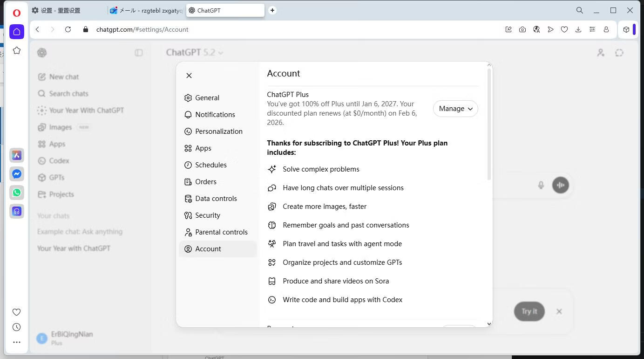This screenshot has width=644, height=359.
Task: Reload the current page
Action: [x=68, y=29]
